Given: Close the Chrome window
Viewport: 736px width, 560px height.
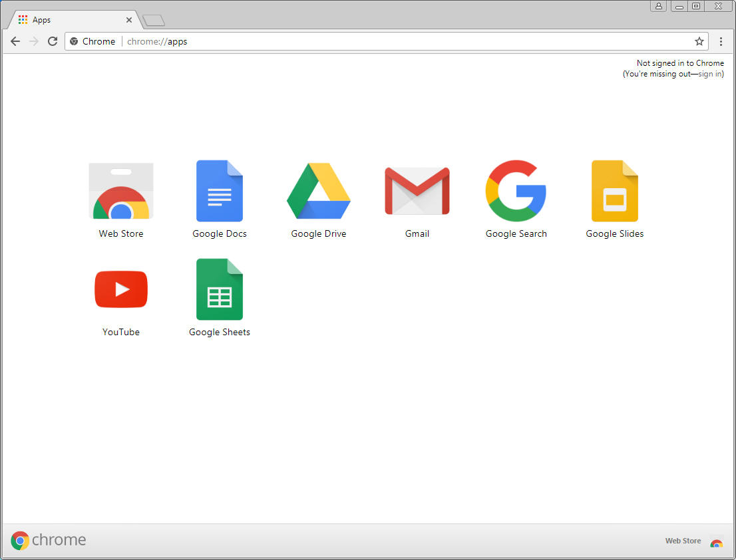Looking at the screenshot, I should (718, 6).
